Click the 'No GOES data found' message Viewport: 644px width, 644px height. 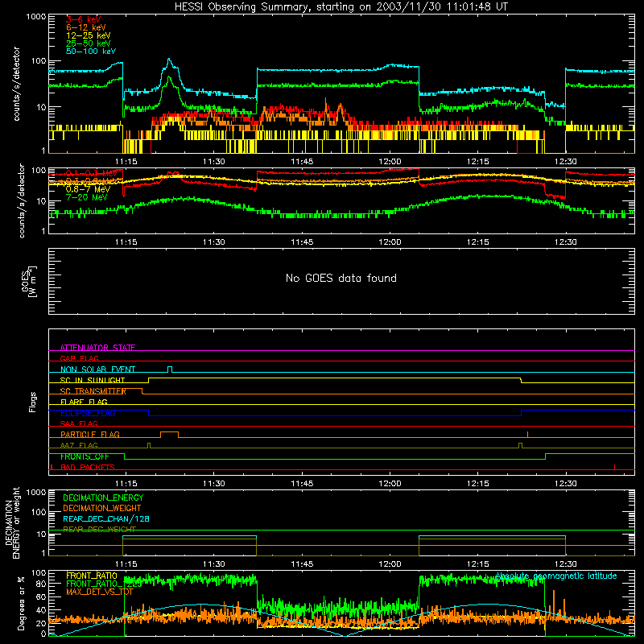pos(341,278)
